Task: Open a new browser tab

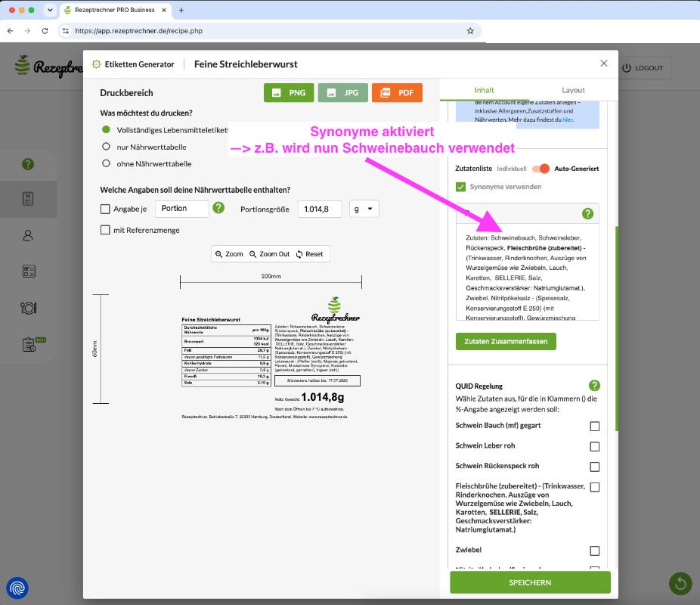Action: pos(181,10)
